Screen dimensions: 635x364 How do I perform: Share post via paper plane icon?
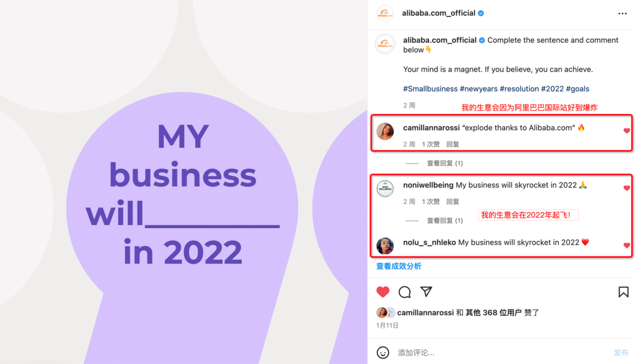[426, 292]
